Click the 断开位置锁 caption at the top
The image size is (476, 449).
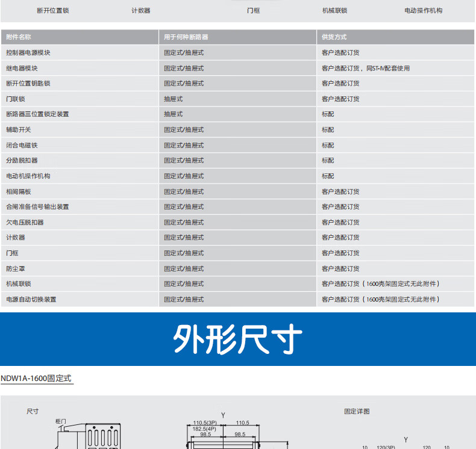(x=52, y=10)
